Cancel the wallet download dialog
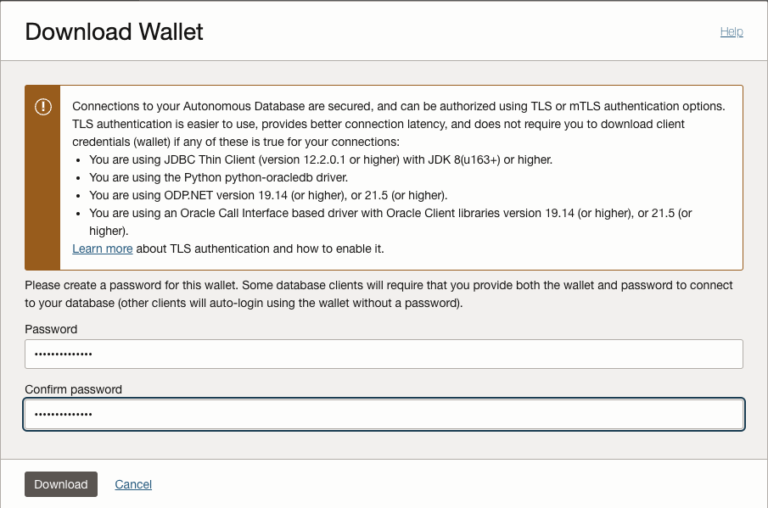768x508 pixels. pyautogui.click(x=133, y=484)
